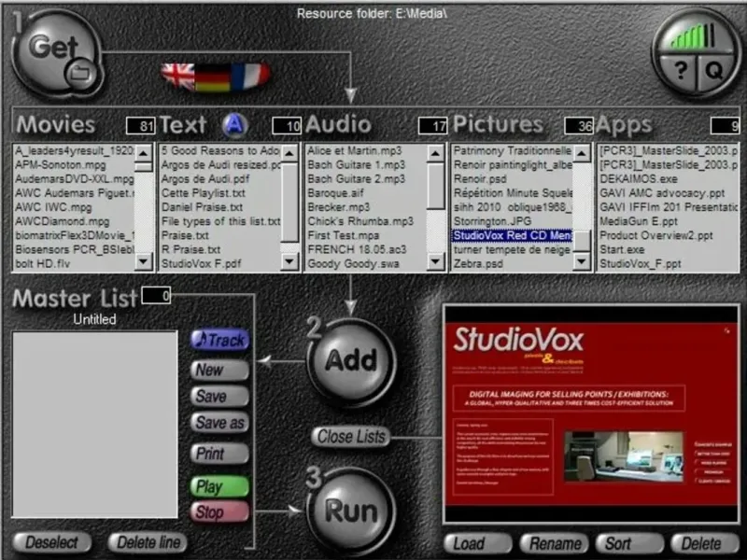Click the StudioVox preview thumbnail
Image resolution: width=747 pixels, height=560 pixels.
[x=591, y=414]
